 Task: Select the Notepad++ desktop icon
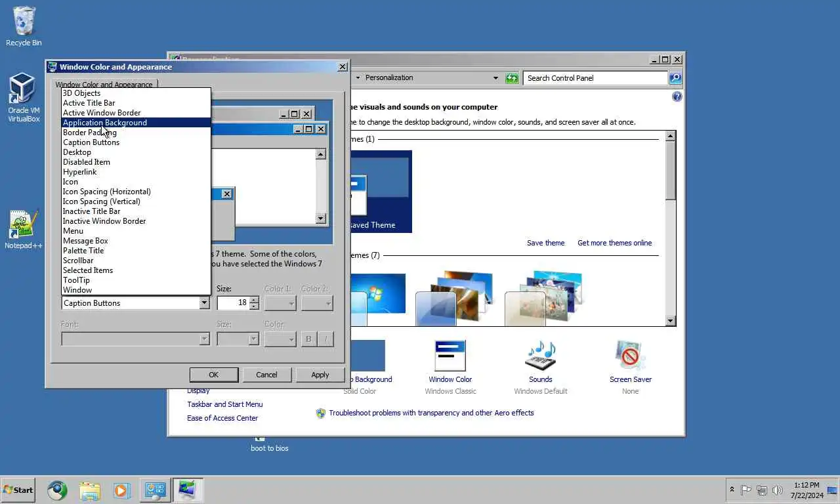pyautogui.click(x=24, y=230)
